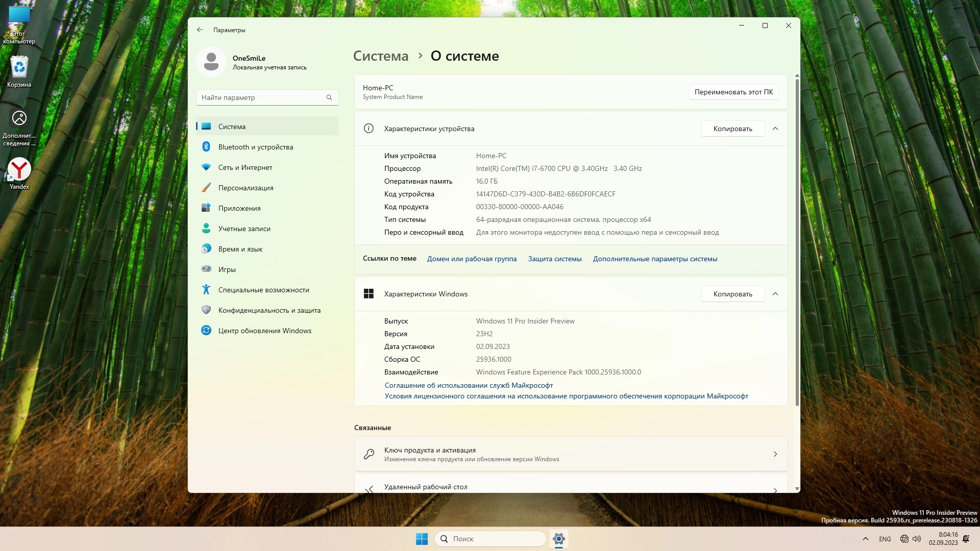The height and width of the screenshot is (551, 980).
Task: Copy device specifications with Копировать
Action: (x=732, y=129)
